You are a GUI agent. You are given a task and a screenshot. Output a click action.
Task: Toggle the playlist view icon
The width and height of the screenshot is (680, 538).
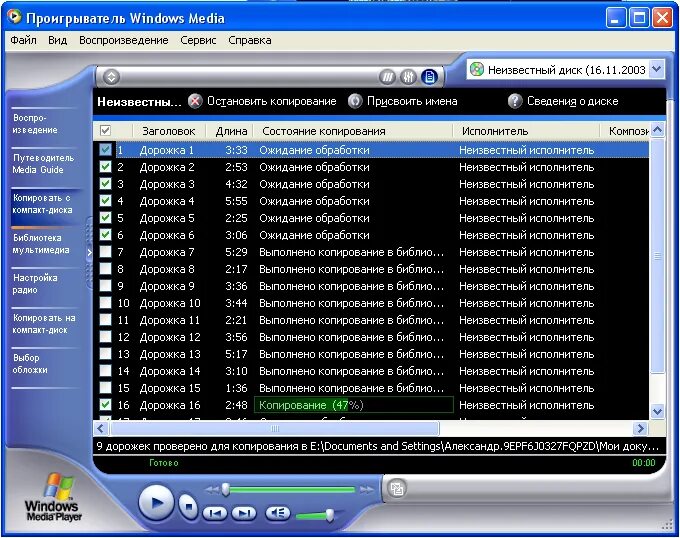click(429, 77)
